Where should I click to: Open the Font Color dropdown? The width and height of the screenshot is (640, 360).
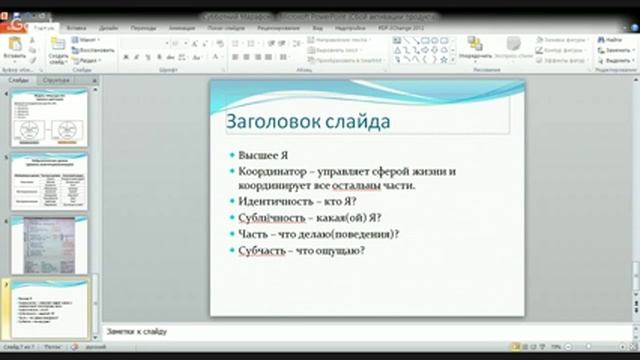tap(217, 57)
